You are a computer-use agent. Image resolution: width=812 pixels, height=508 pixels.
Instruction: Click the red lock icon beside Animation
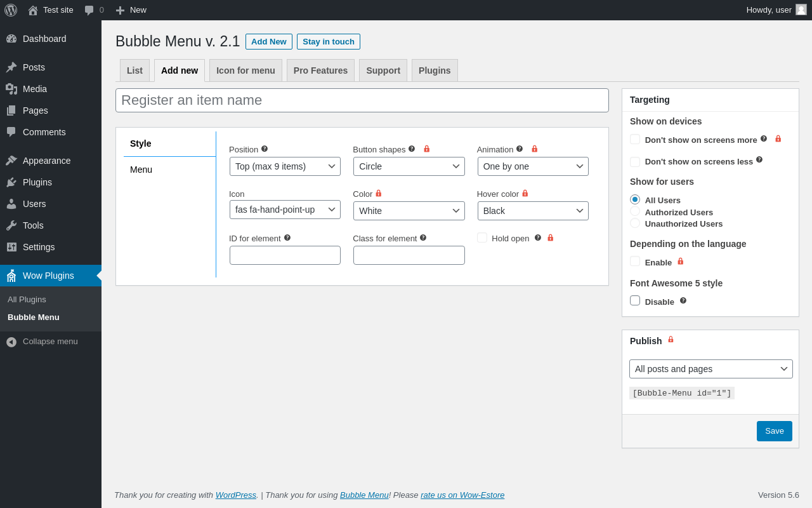pyautogui.click(x=534, y=149)
